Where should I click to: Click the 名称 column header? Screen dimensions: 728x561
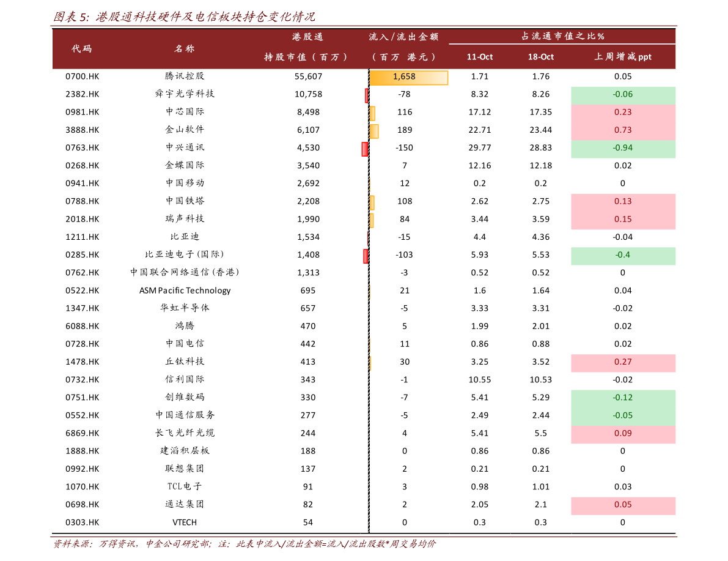185,49
